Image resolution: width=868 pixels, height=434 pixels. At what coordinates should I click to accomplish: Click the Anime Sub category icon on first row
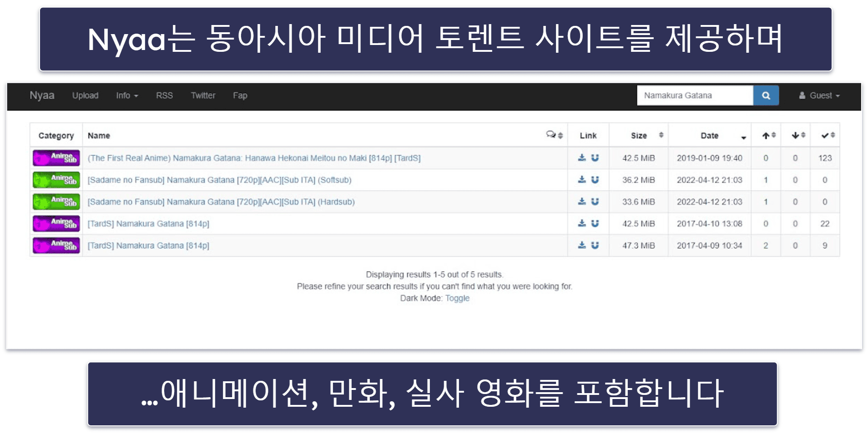tap(56, 158)
